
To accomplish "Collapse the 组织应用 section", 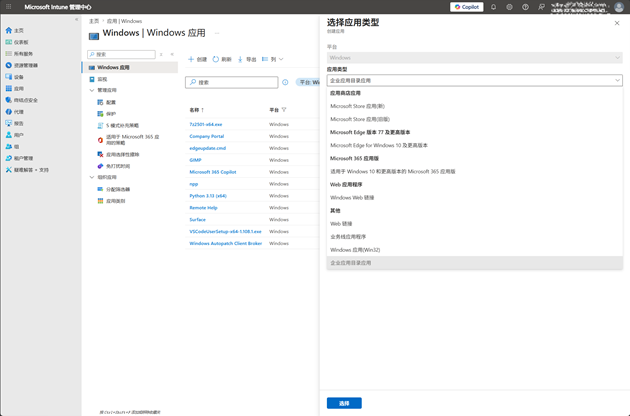I will 92,177.
